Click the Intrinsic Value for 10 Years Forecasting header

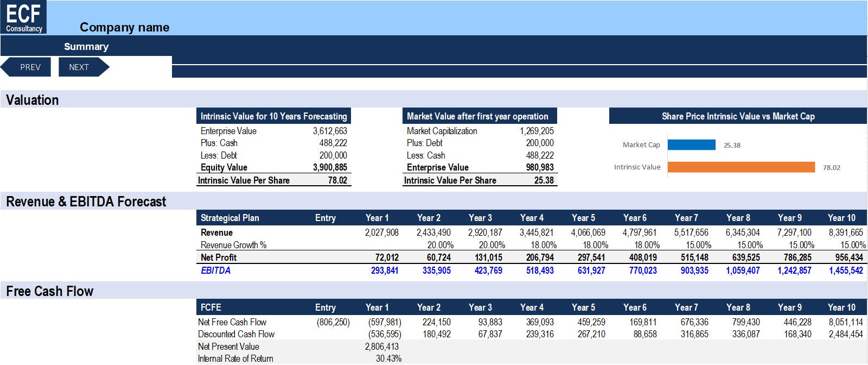(273, 116)
